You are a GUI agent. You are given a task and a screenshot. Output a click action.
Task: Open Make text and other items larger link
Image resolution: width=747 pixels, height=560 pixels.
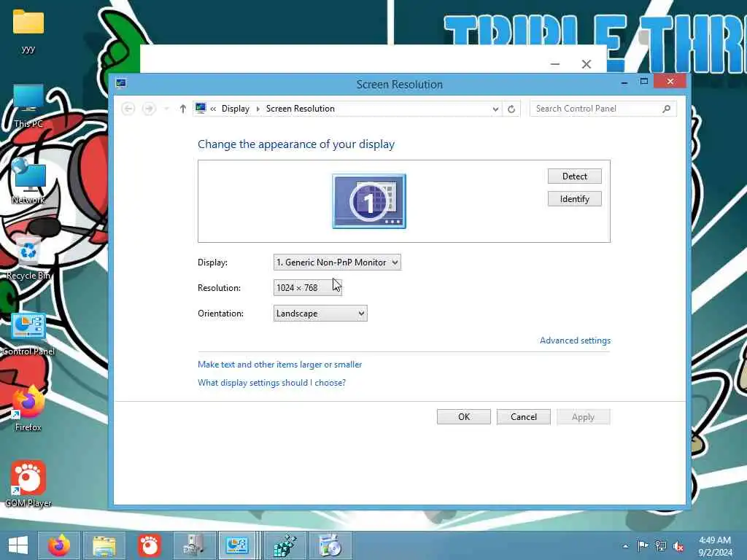[x=279, y=365]
